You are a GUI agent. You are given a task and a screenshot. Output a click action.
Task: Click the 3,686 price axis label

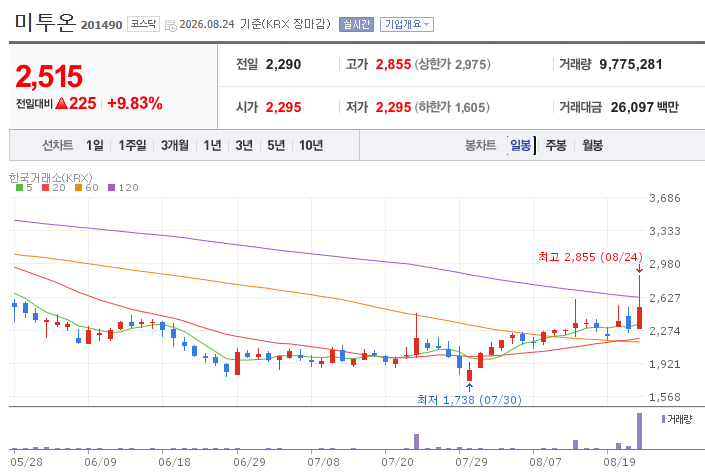[x=665, y=198]
